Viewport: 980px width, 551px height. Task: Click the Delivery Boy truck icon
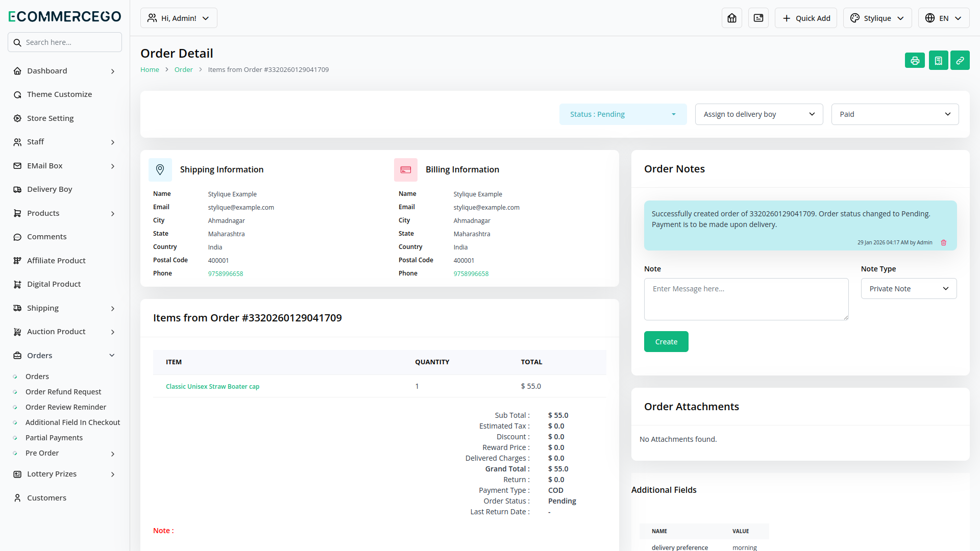17,189
